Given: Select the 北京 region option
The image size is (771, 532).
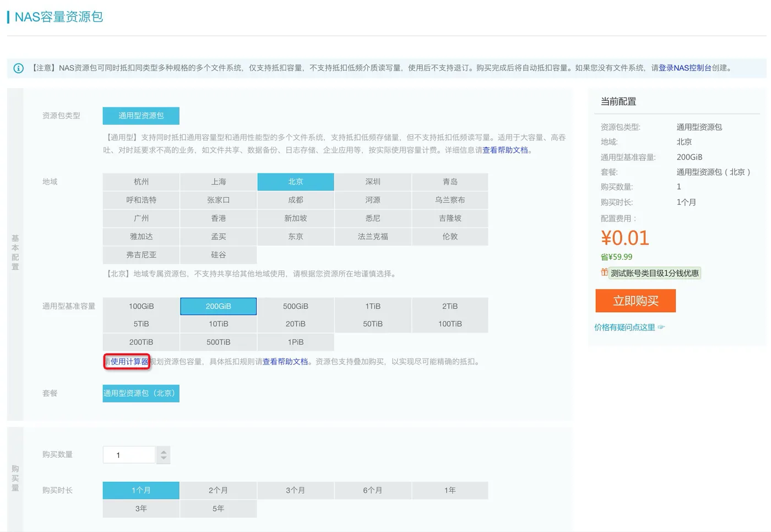Looking at the screenshot, I should (296, 182).
